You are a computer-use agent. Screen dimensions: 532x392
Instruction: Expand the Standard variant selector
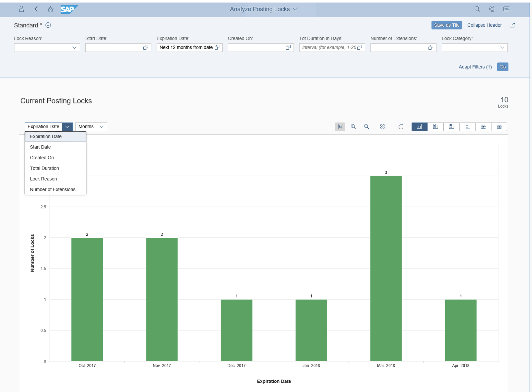[x=48, y=25]
